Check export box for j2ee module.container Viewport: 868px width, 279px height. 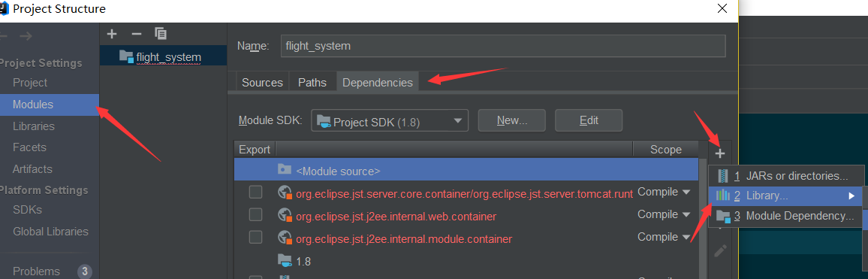pyautogui.click(x=255, y=238)
